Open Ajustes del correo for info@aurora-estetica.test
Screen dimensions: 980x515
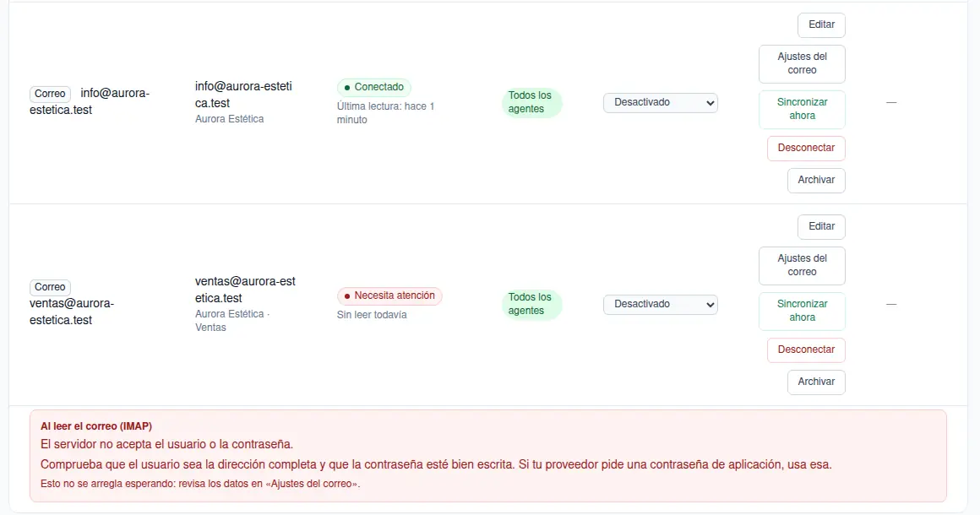(x=802, y=63)
